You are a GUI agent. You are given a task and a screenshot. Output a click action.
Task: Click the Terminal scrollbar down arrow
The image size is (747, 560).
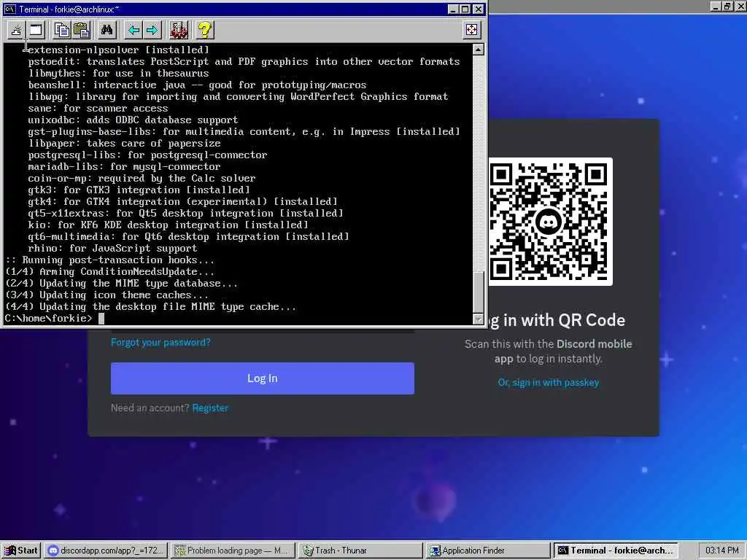pyautogui.click(x=479, y=319)
